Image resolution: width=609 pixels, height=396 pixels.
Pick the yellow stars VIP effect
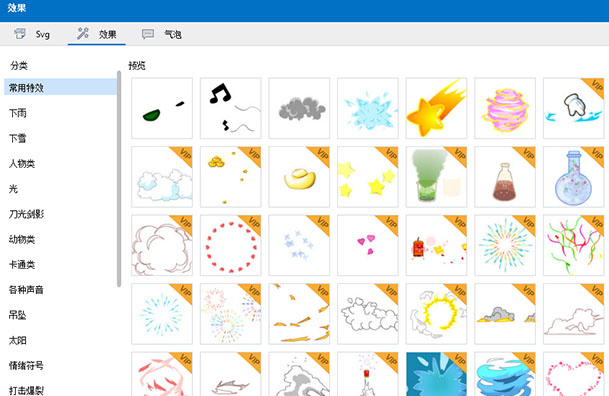click(368, 177)
